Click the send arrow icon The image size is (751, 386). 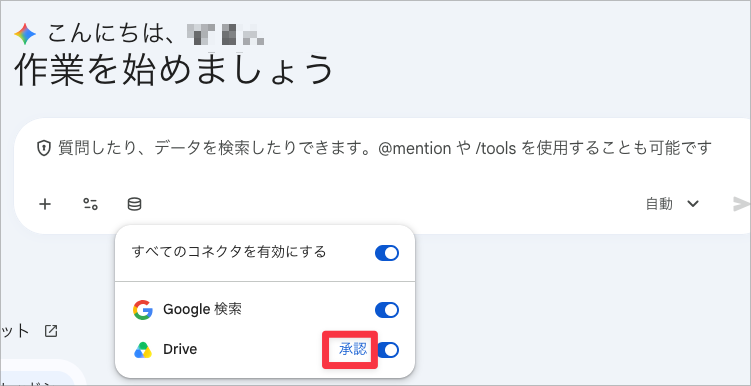pos(741,204)
